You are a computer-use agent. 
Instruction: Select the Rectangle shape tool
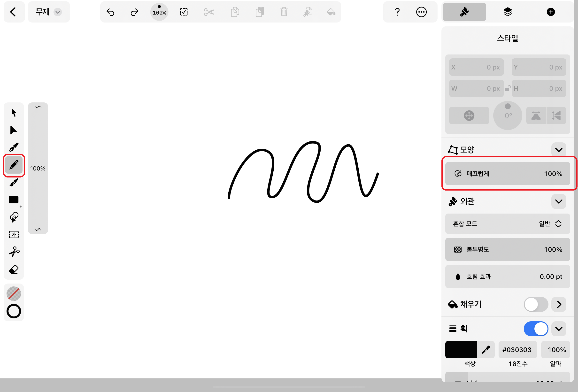pyautogui.click(x=14, y=200)
